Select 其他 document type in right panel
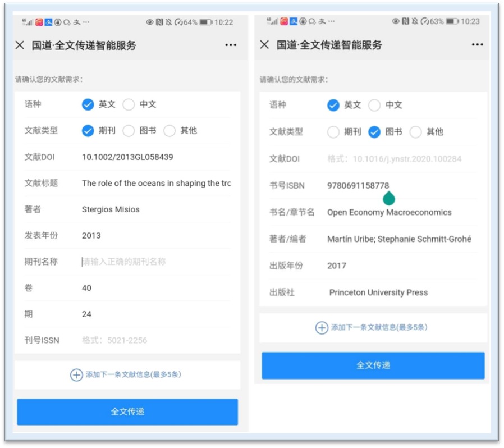This screenshot has width=504, height=448. [416, 132]
